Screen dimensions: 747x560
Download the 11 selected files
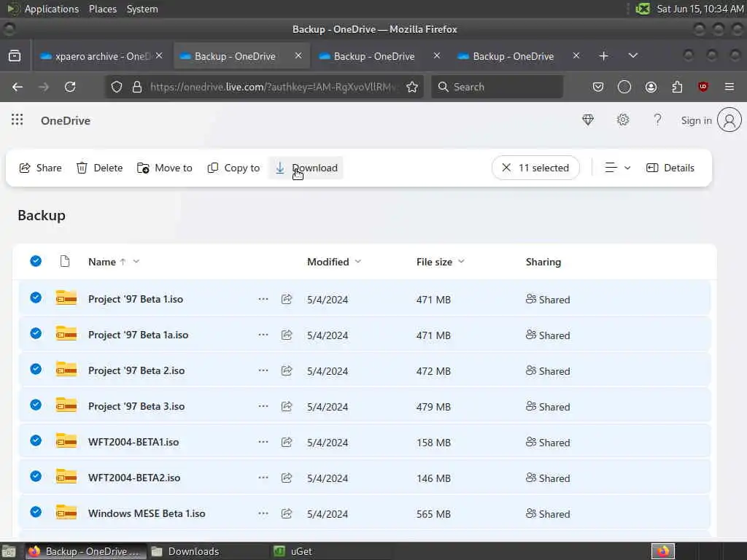point(306,168)
